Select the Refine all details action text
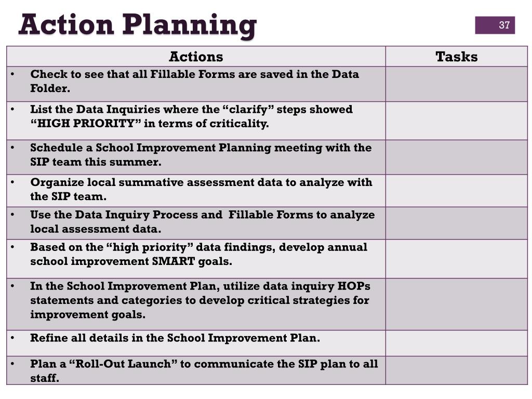Screen dimensions: 532x399 [x=175, y=338]
